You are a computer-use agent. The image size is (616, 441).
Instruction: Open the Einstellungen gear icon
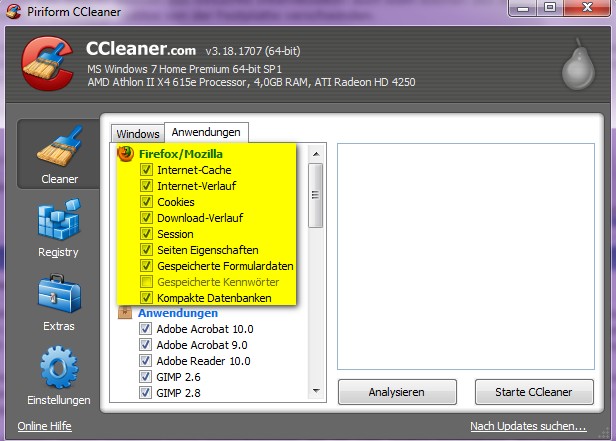coord(59,367)
